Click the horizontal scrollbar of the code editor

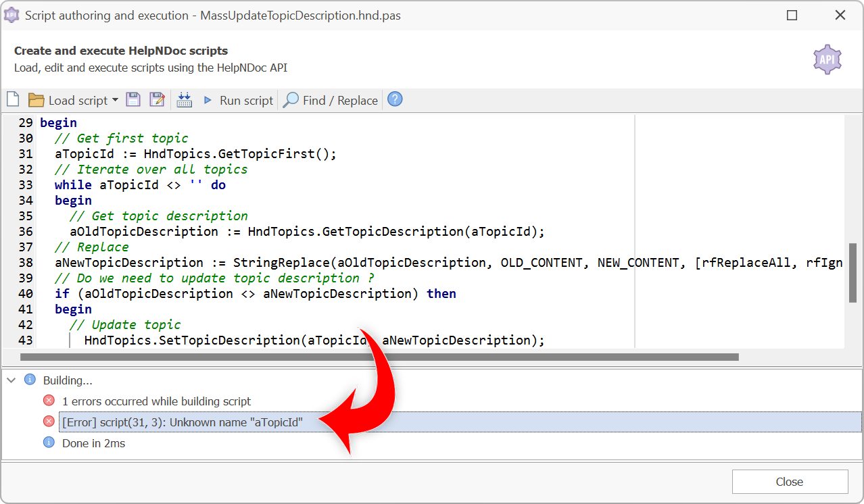[x=379, y=357]
